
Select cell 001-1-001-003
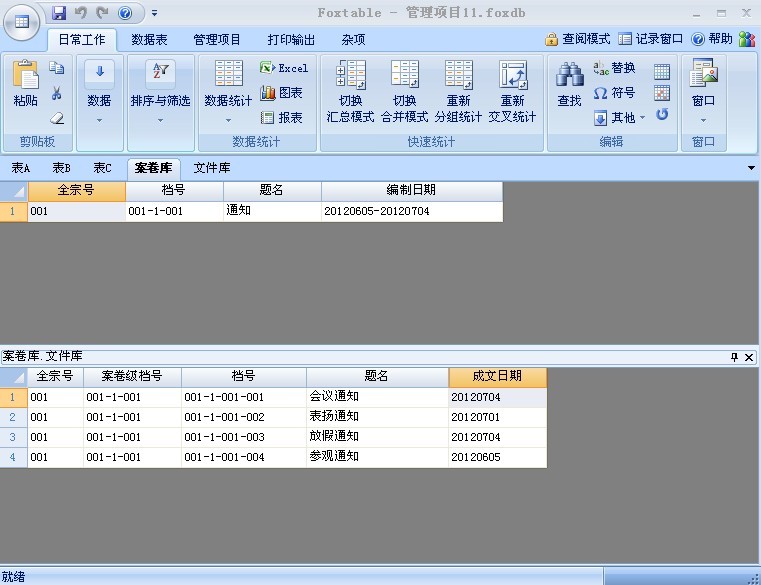click(x=244, y=437)
